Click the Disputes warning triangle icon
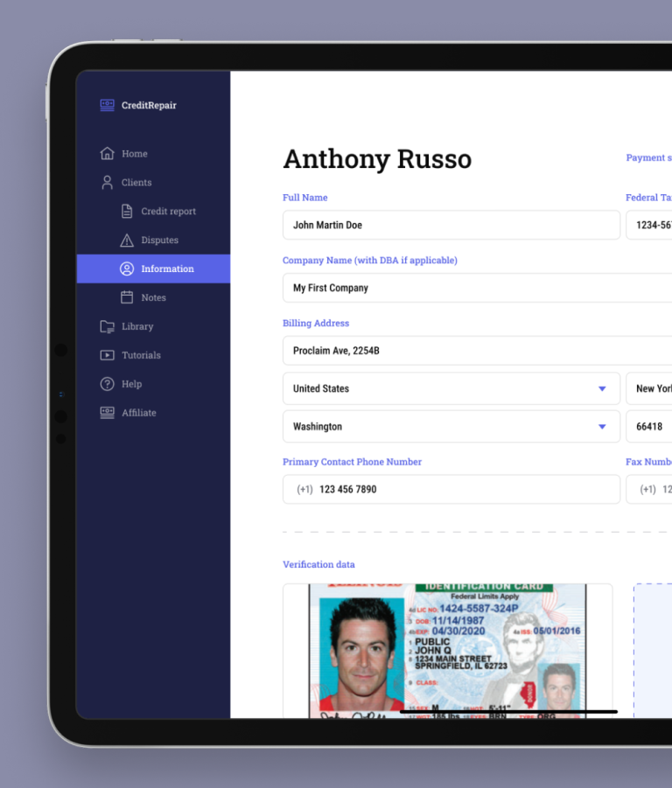 pos(127,241)
